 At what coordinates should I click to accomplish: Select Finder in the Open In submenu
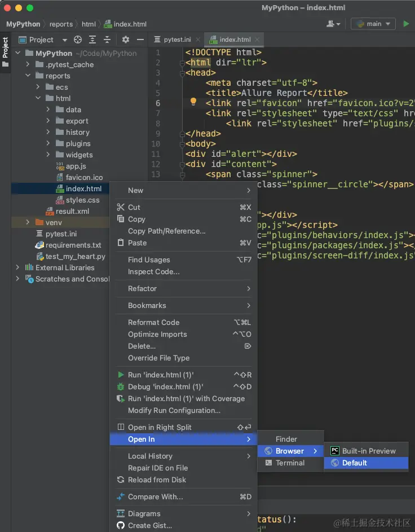coord(290,439)
